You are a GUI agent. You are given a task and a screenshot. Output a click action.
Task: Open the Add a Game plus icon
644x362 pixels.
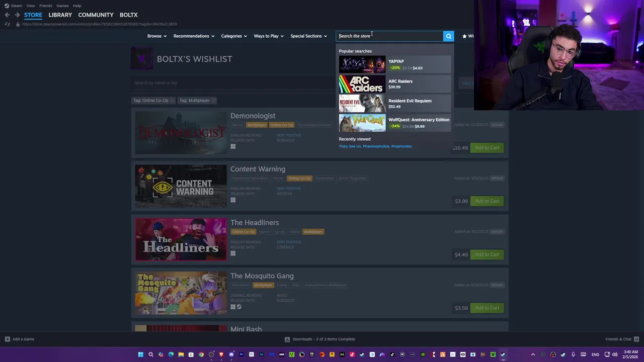tap(7, 339)
